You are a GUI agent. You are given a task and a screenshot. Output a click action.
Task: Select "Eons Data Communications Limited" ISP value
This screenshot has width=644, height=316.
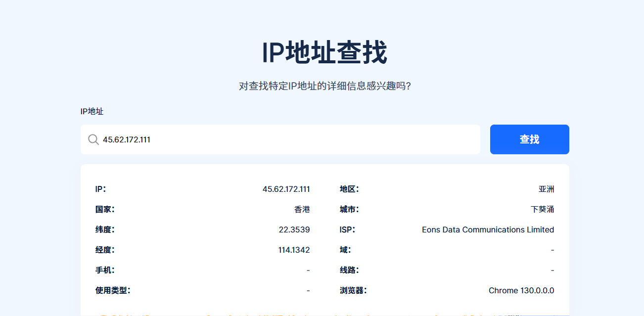[x=488, y=229]
